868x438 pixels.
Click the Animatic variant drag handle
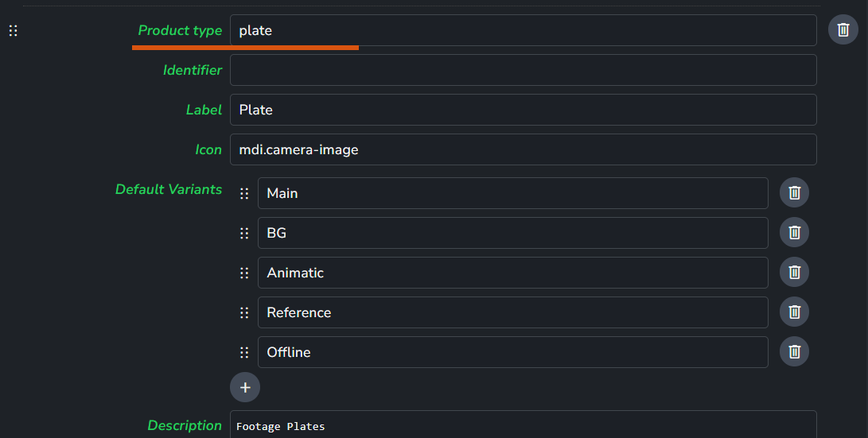[x=244, y=273]
